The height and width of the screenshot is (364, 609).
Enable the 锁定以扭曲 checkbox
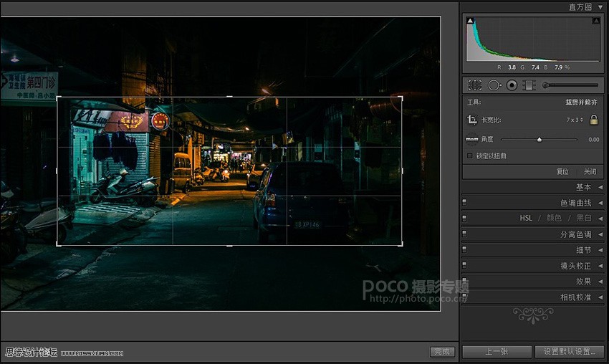pyautogui.click(x=469, y=155)
